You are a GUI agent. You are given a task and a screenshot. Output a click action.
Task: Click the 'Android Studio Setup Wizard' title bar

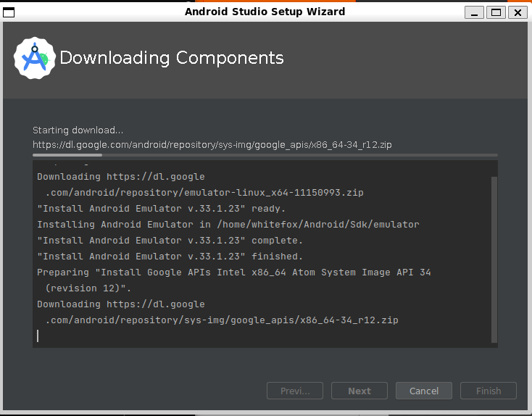pyautogui.click(x=265, y=12)
